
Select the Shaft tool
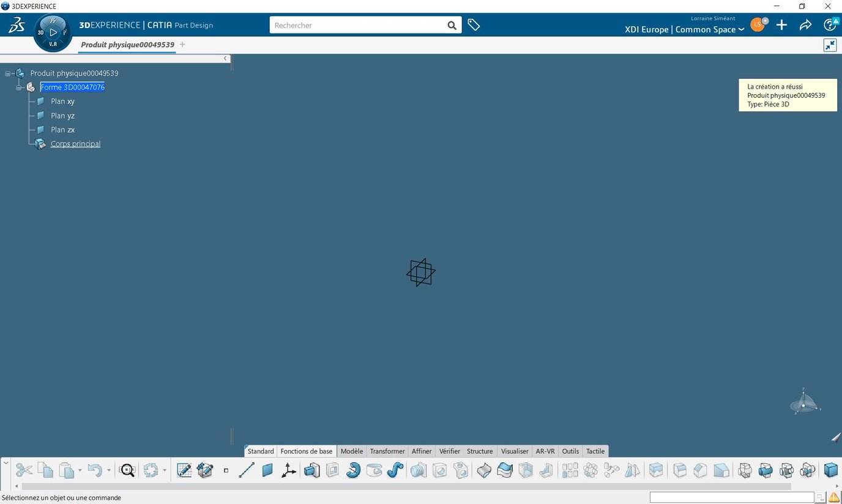[353, 470]
